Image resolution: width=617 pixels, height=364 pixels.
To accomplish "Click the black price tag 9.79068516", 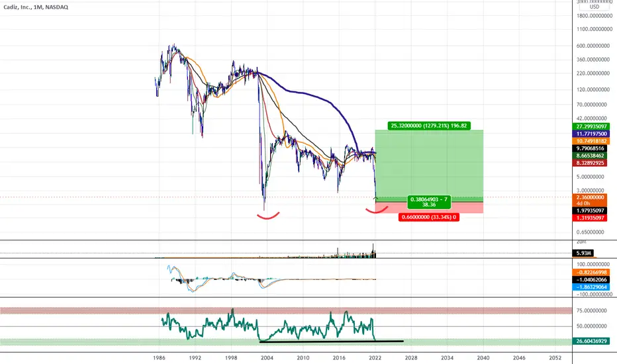I will tap(591, 148).
